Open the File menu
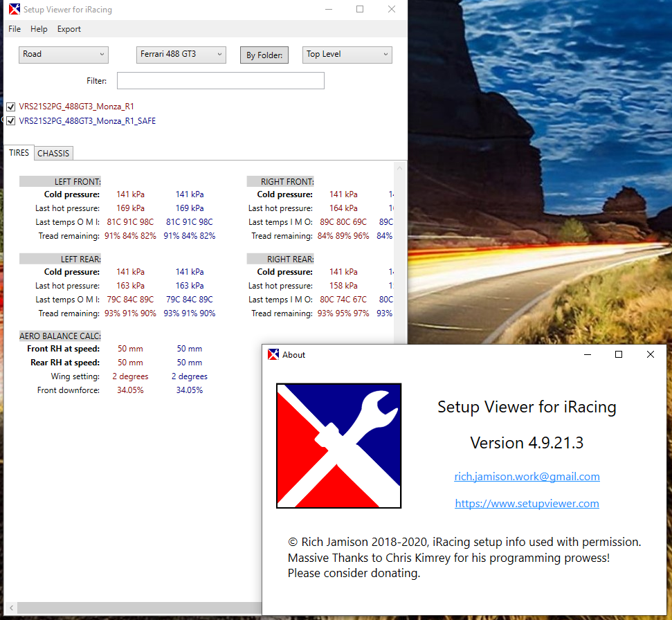This screenshot has height=620, width=672. coord(15,29)
